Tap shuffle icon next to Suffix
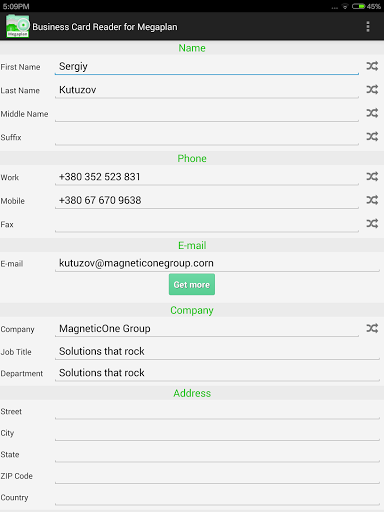This screenshot has height=512, width=384. (x=372, y=136)
